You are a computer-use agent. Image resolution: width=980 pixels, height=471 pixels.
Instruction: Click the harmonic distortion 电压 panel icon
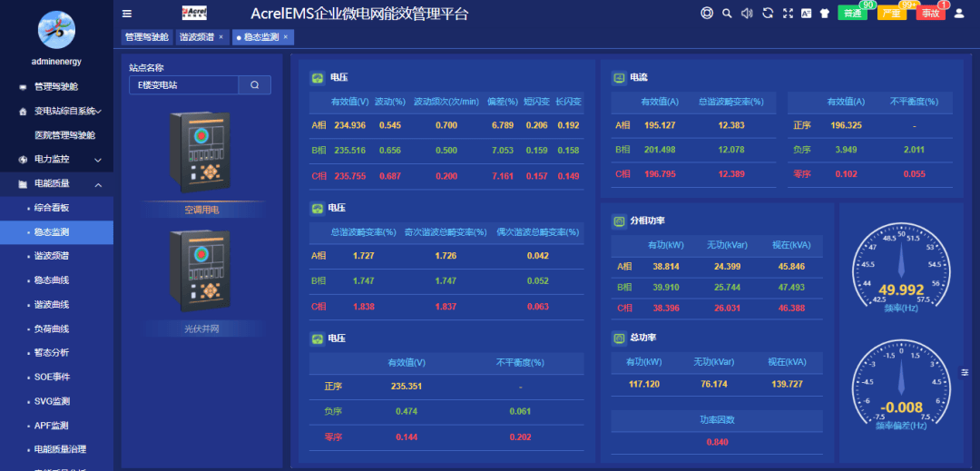318,208
